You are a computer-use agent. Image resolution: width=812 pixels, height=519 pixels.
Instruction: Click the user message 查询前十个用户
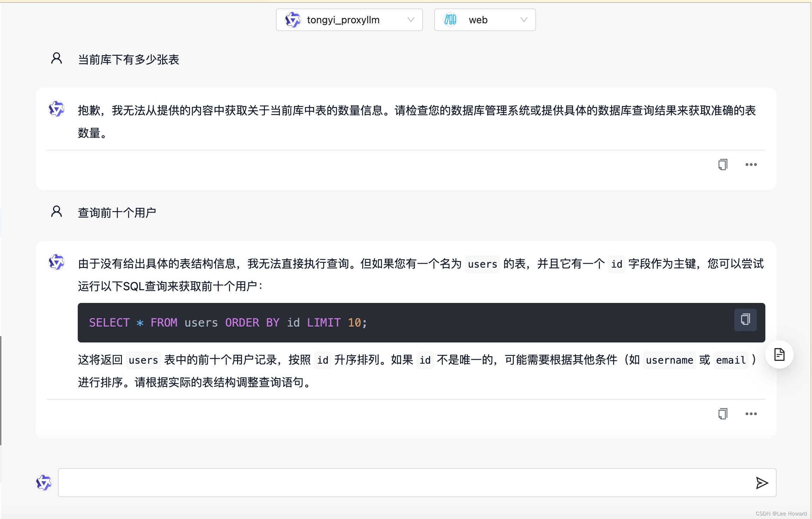pyautogui.click(x=117, y=213)
